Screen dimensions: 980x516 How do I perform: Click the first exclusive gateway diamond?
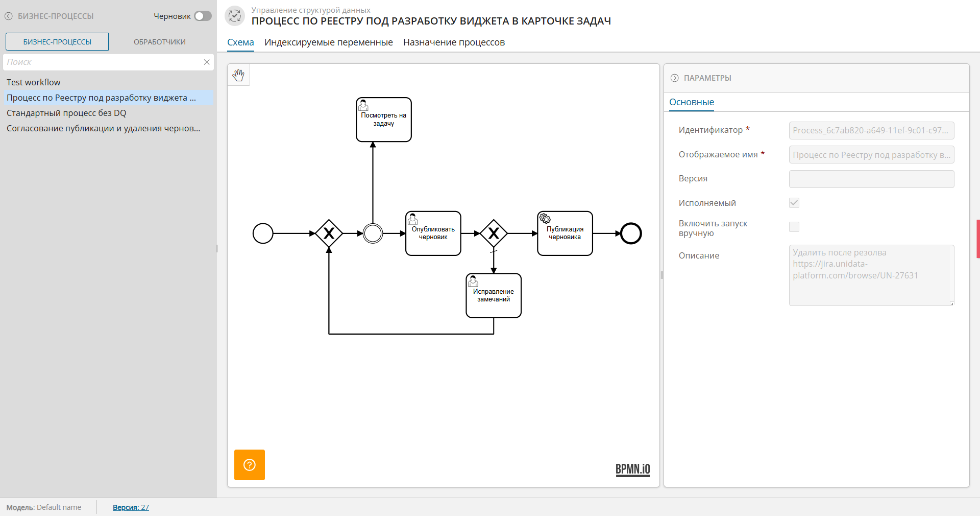point(329,233)
